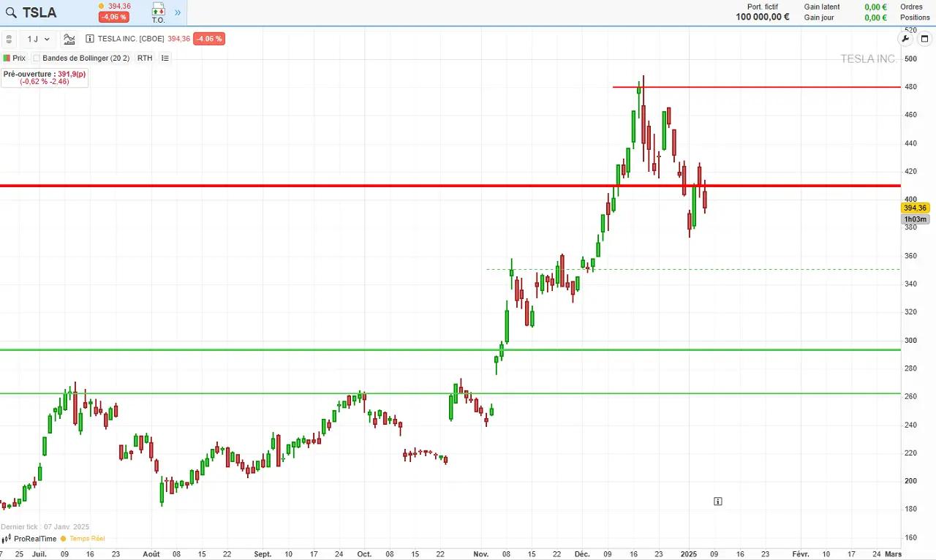
Task: Click the TSLA ticker name
Action: (x=39, y=12)
